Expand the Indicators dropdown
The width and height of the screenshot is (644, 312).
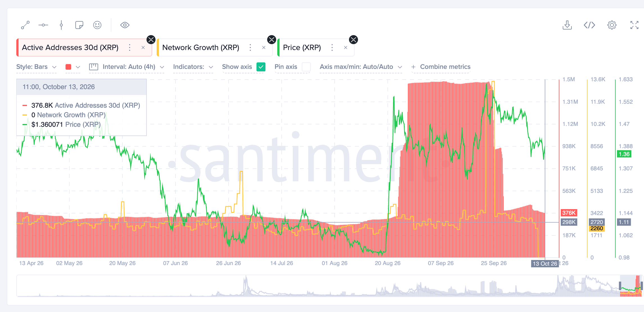click(x=193, y=67)
